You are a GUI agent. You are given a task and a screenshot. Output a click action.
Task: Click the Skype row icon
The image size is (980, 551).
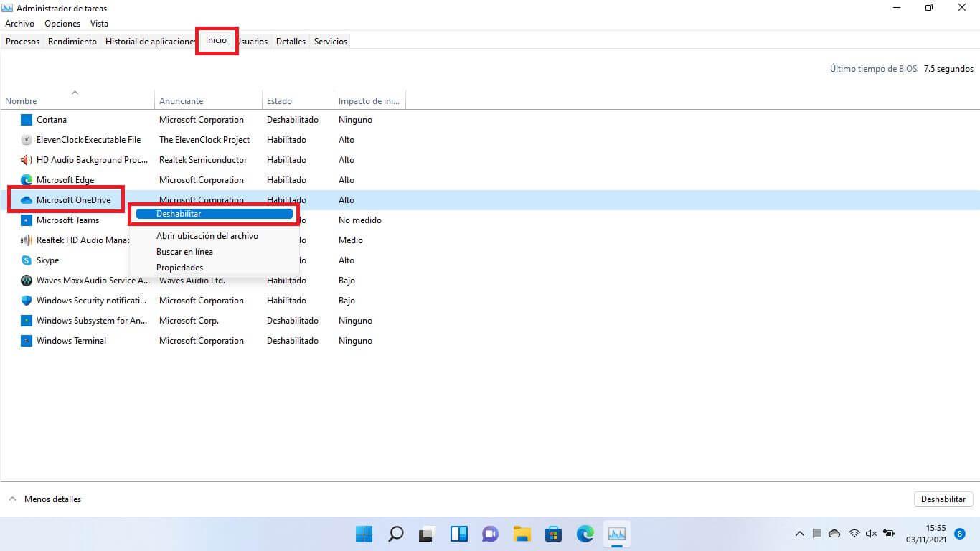pos(27,260)
